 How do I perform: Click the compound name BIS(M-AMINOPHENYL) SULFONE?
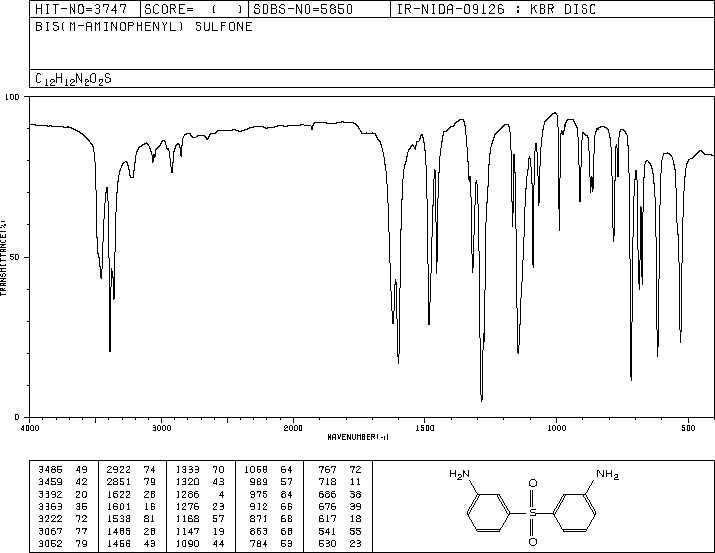pyautogui.click(x=144, y=26)
